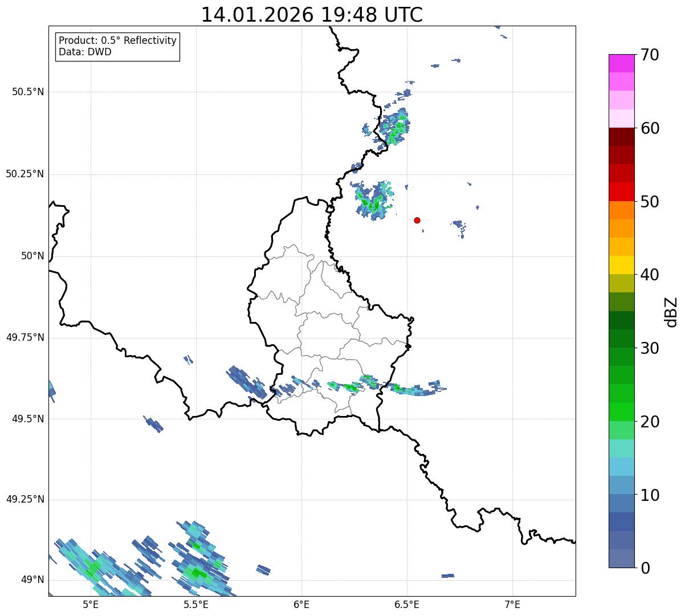Image resolution: width=685 pixels, height=616 pixels.
Task: Click the 5.5°E longitude label
Action: [196, 604]
